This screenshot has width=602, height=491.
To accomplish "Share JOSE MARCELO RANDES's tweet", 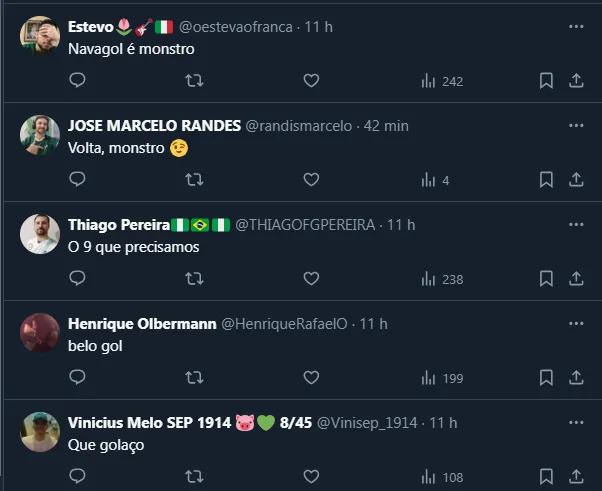I will click(576, 180).
